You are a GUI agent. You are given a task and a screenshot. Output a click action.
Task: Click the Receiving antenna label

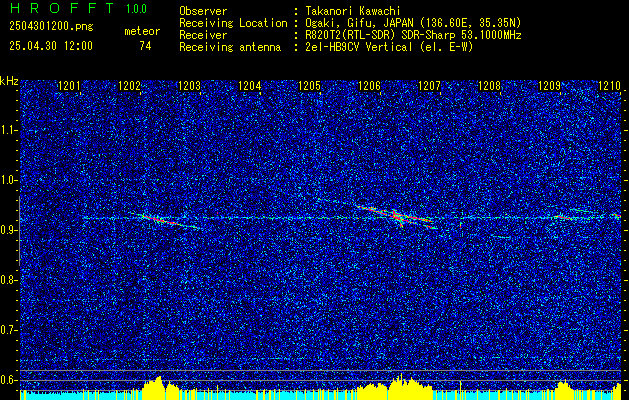pyautogui.click(x=230, y=47)
